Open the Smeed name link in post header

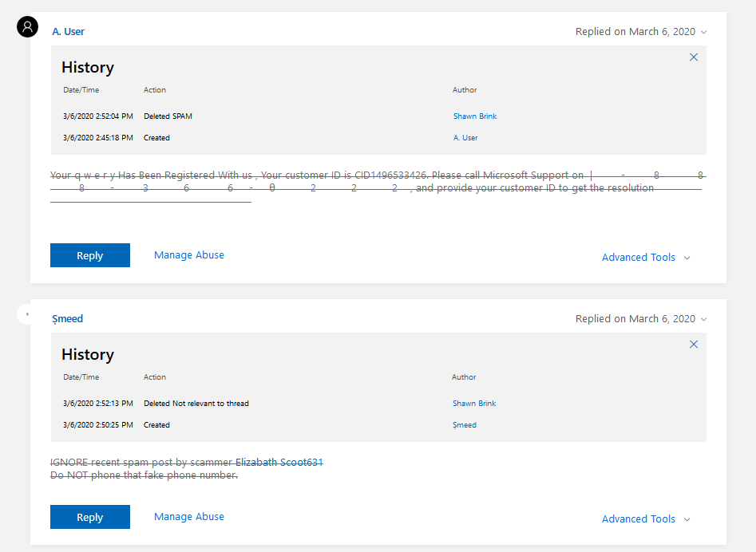(68, 318)
